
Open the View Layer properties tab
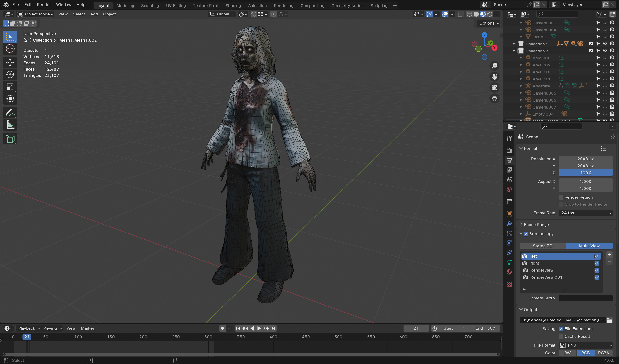tap(509, 170)
